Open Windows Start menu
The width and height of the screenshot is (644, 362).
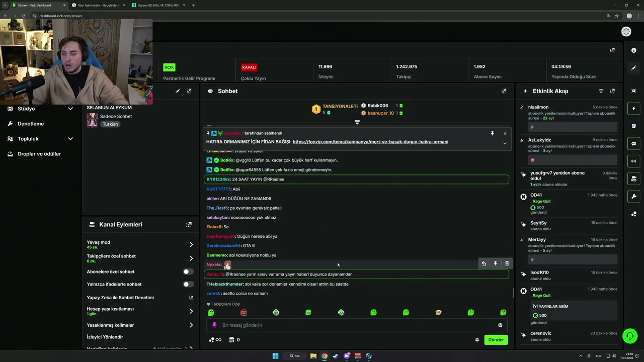click(275, 356)
